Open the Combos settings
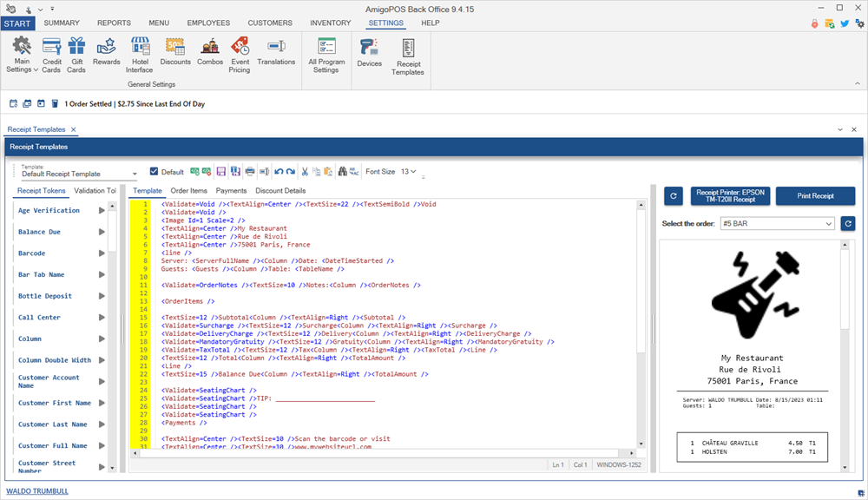Image resolution: width=868 pixels, height=500 pixels. click(x=210, y=51)
